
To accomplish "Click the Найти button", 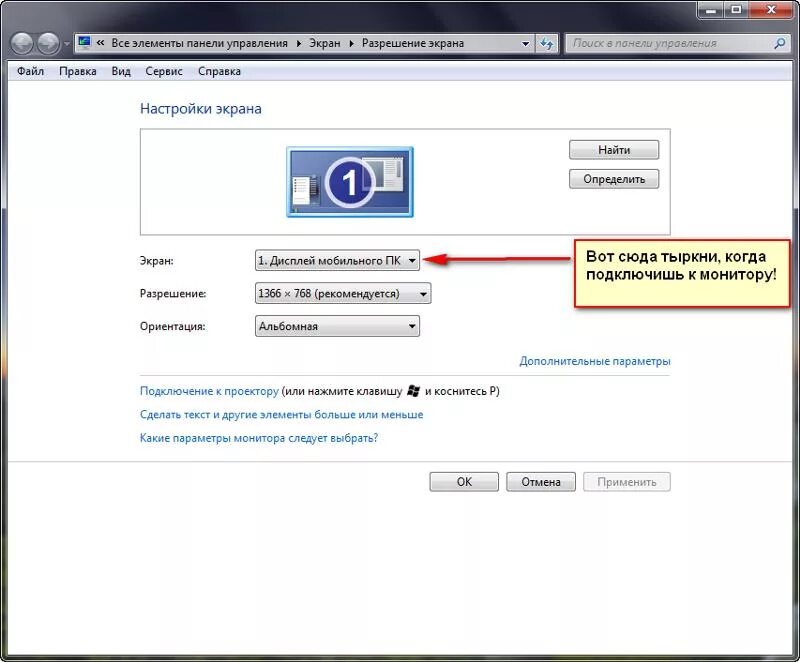I will tap(614, 150).
